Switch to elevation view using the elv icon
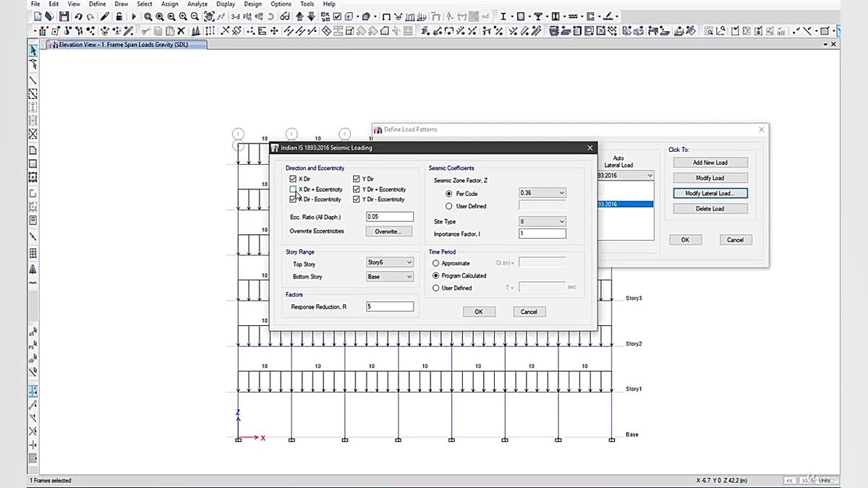Viewport: 868px width, 488px height. [x=258, y=16]
